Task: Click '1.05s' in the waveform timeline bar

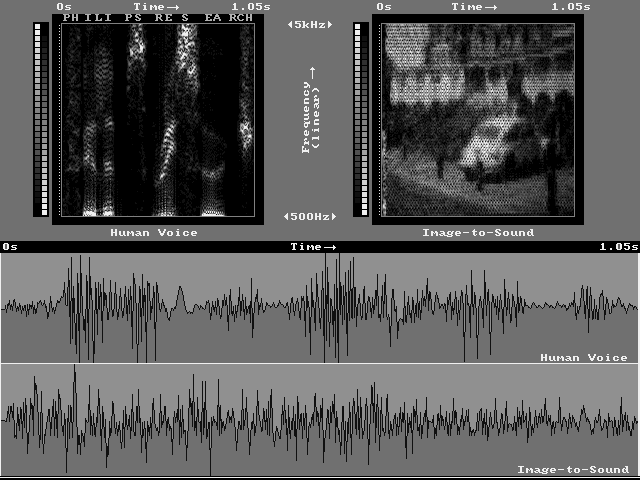Action: [x=618, y=247]
